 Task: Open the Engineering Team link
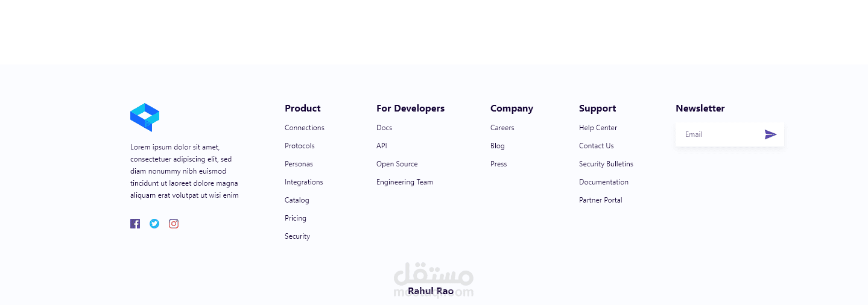405,182
